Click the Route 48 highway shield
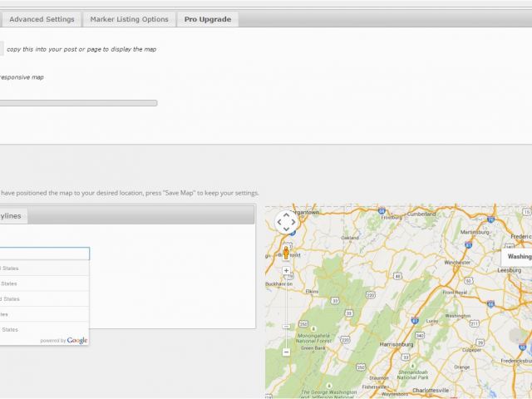The image size is (532, 399). pos(397,276)
